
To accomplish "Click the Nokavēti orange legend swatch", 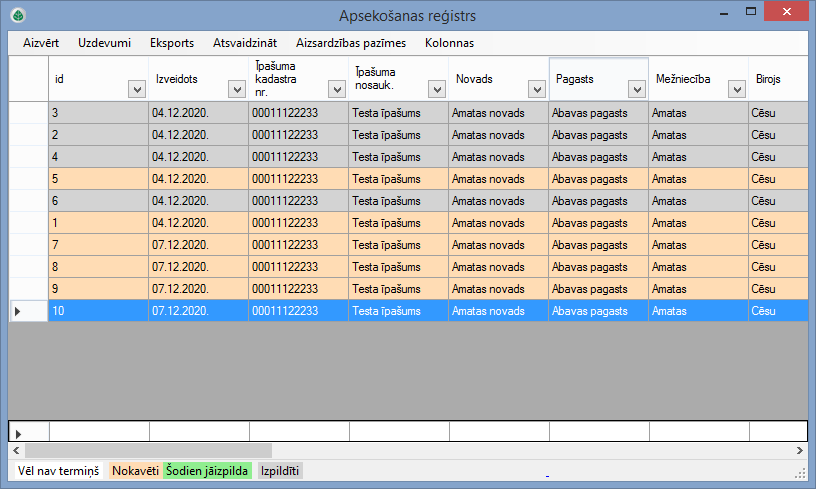I will tap(135, 470).
